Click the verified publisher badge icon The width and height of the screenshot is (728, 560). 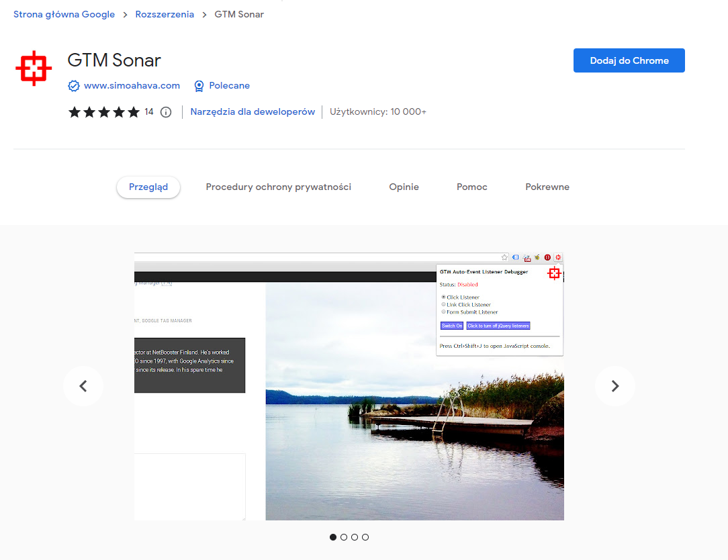tap(73, 86)
